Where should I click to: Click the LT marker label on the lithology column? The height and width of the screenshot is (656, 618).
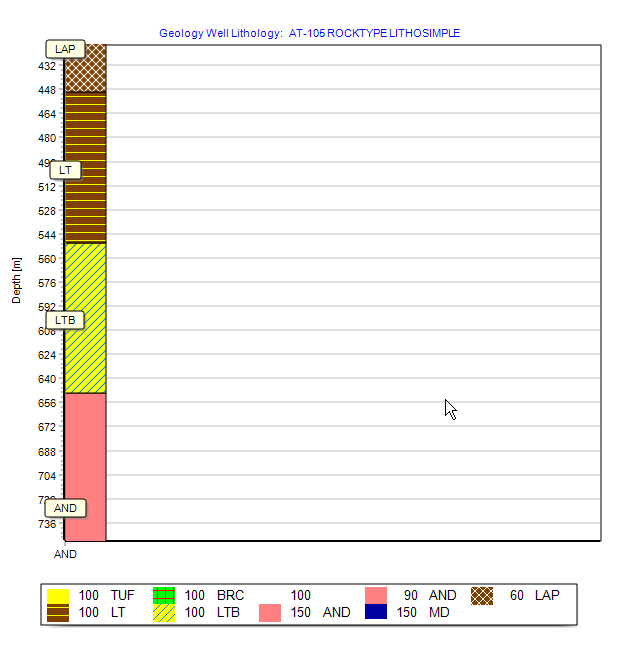pos(65,170)
